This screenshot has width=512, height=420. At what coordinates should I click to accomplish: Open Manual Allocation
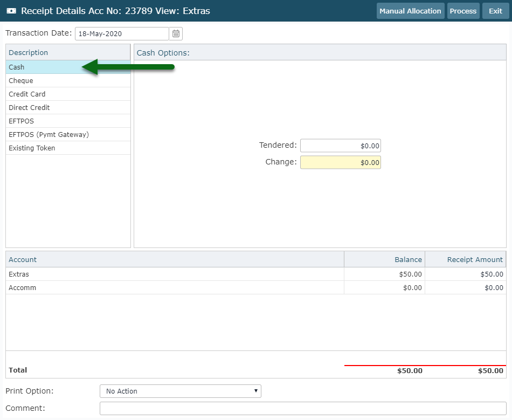(x=410, y=11)
